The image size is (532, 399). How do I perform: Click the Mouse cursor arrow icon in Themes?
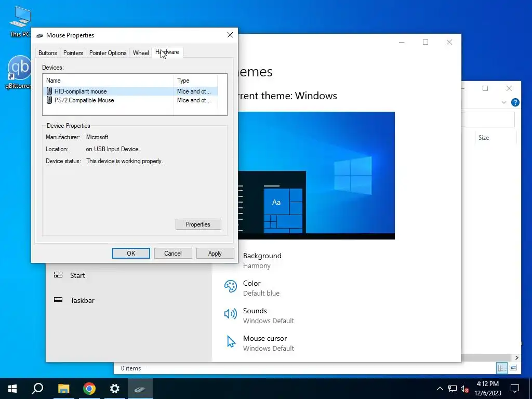[x=231, y=342]
